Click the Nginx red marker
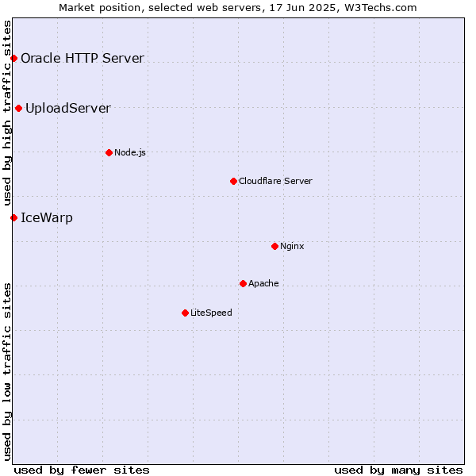The width and height of the screenshot is (476, 476). click(x=274, y=246)
